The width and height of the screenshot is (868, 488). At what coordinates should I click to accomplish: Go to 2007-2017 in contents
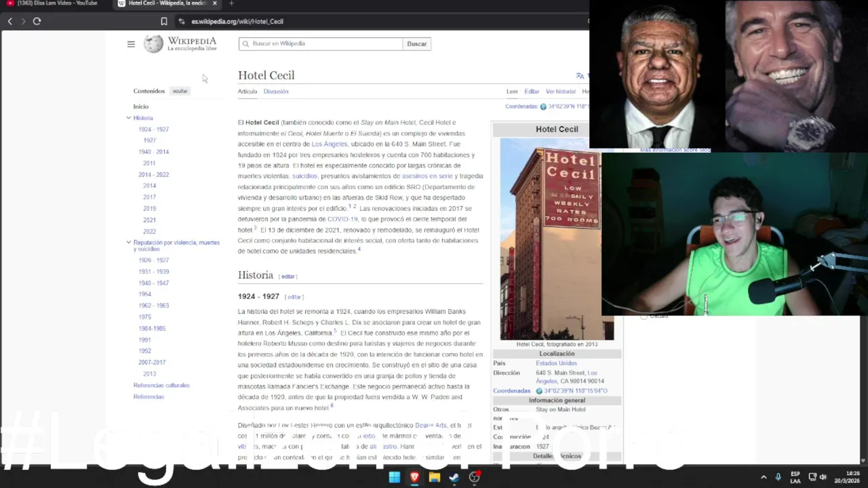coord(152,363)
